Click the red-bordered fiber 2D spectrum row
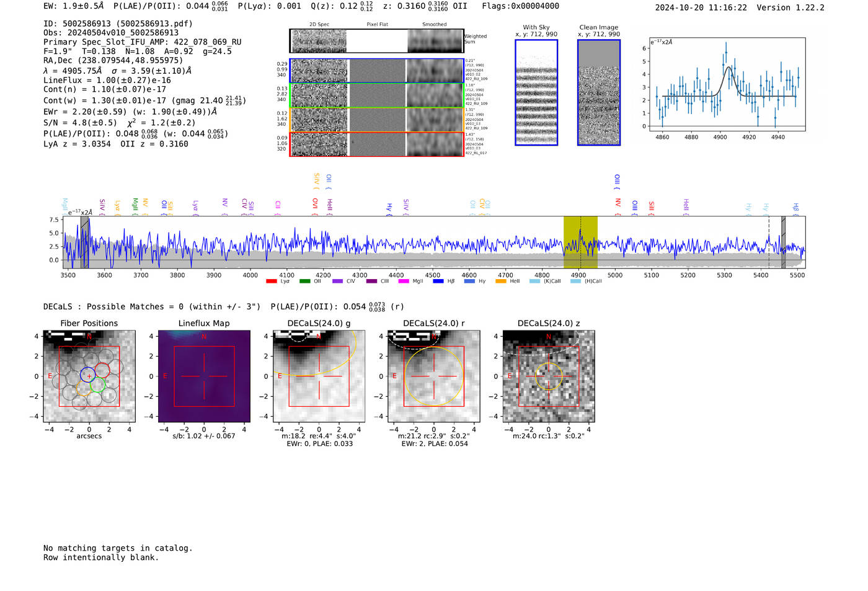Viewport: 868px width, 591px height. pos(377,144)
